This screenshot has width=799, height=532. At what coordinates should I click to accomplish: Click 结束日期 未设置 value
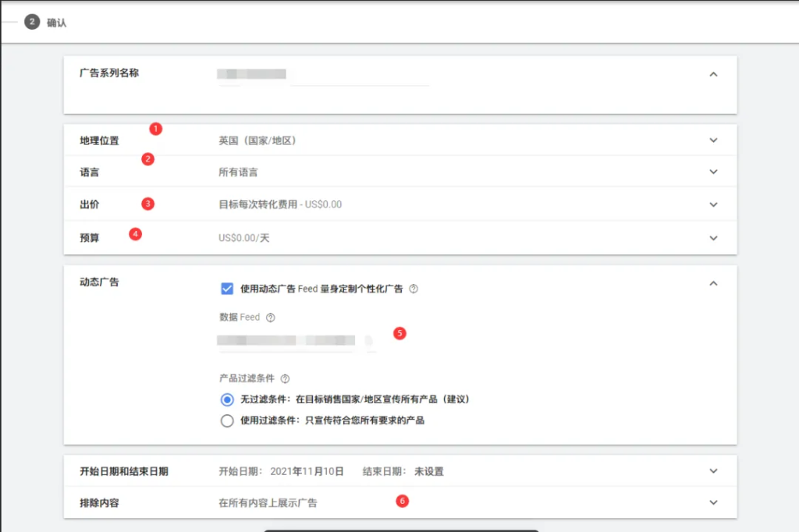click(429, 471)
